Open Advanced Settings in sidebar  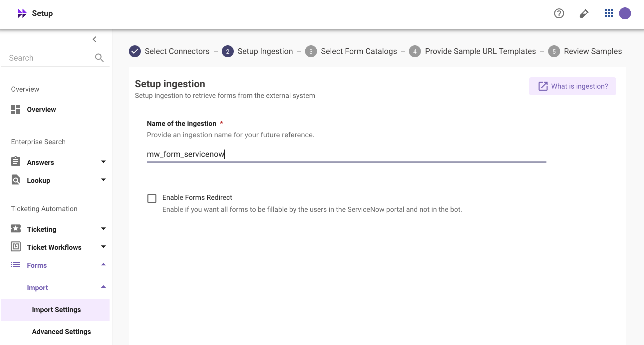point(61,332)
